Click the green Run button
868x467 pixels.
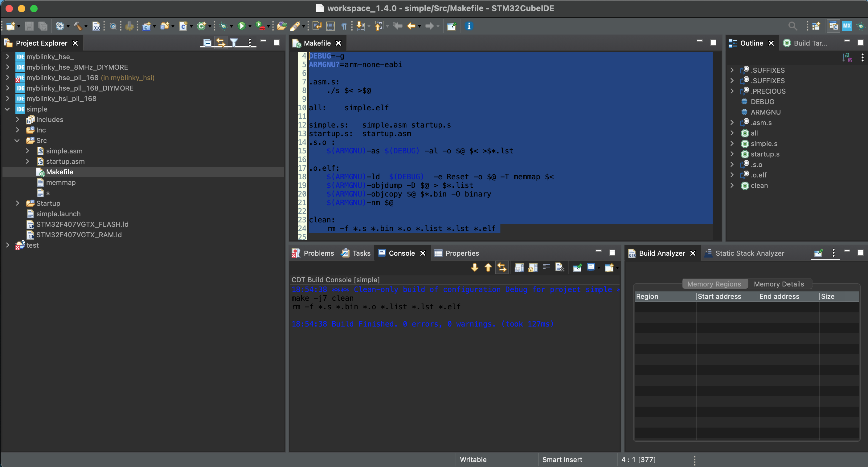click(242, 26)
